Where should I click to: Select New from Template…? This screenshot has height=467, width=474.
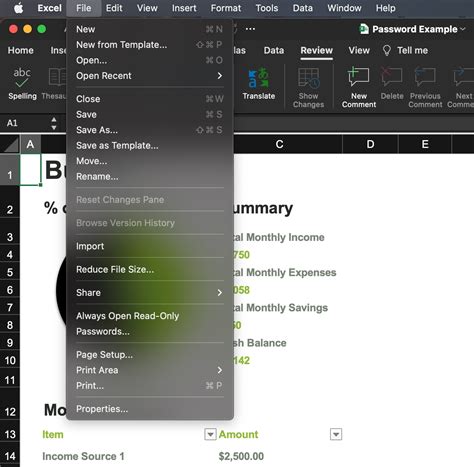point(150,45)
